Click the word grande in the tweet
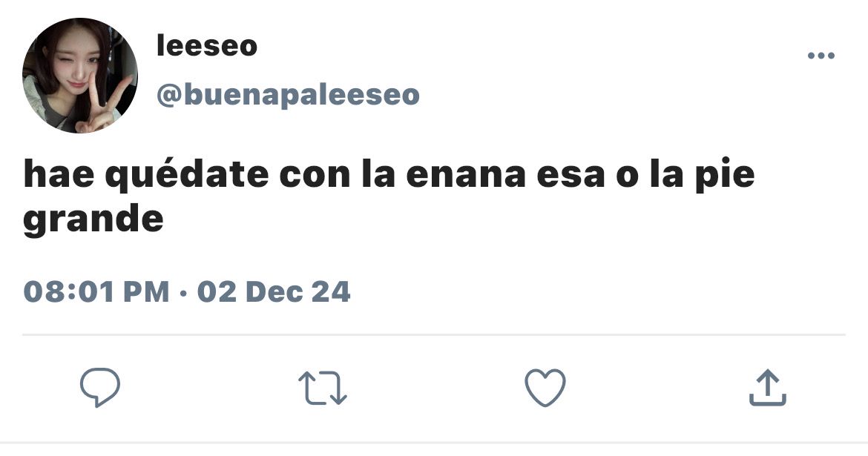The width and height of the screenshot is (868, 456). [x=93, y=220]
